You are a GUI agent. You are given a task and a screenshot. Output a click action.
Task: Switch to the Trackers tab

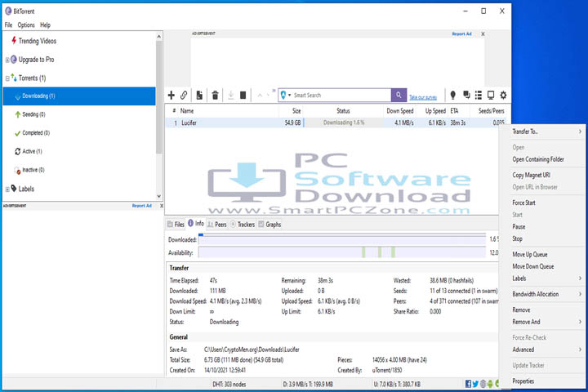(243, 225)
